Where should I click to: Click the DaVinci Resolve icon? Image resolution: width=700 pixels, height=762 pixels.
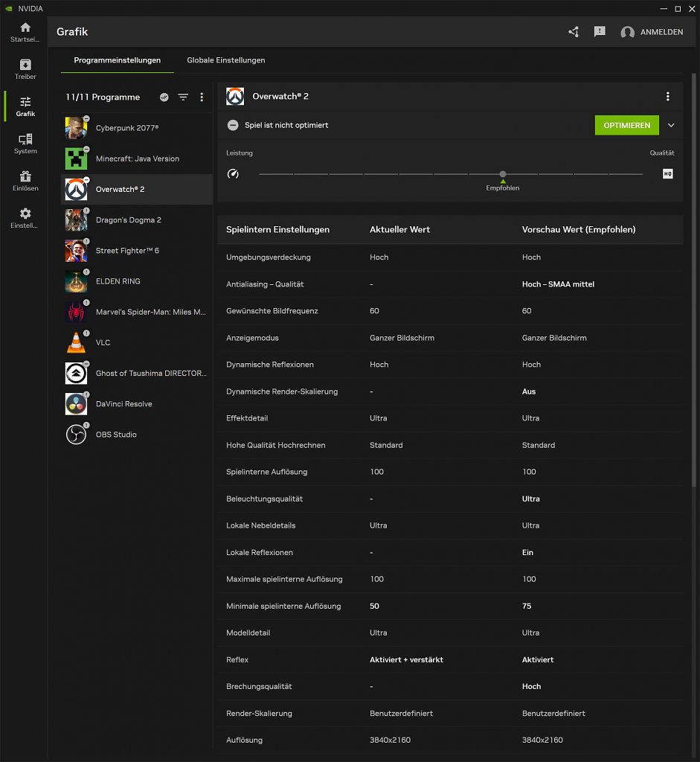point(77,404)
